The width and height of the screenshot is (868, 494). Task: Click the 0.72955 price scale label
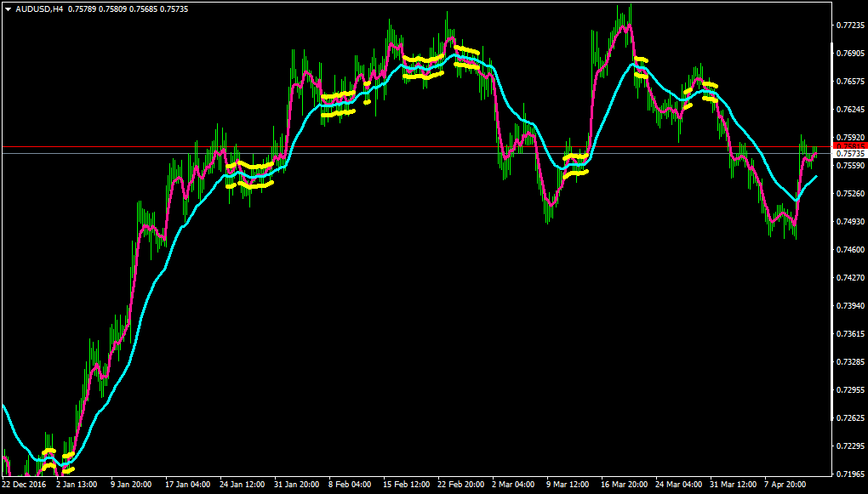850,389
